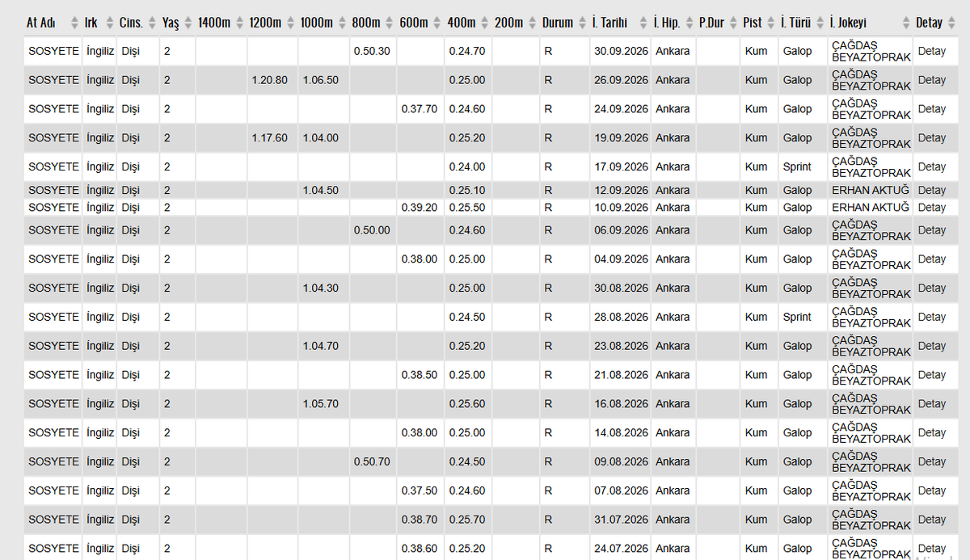
Task: Open Detay for the 19.09.2026 workout
Action: 931,138
